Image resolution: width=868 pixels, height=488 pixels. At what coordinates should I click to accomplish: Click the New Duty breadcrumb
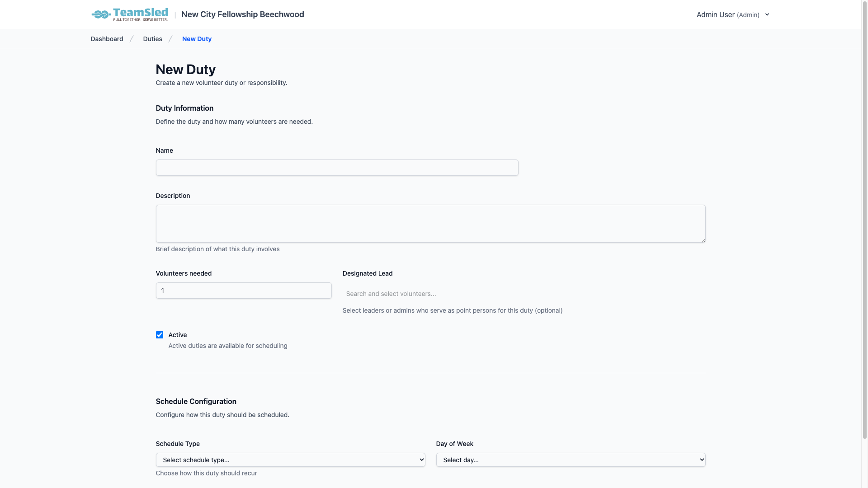click(197, 39)
